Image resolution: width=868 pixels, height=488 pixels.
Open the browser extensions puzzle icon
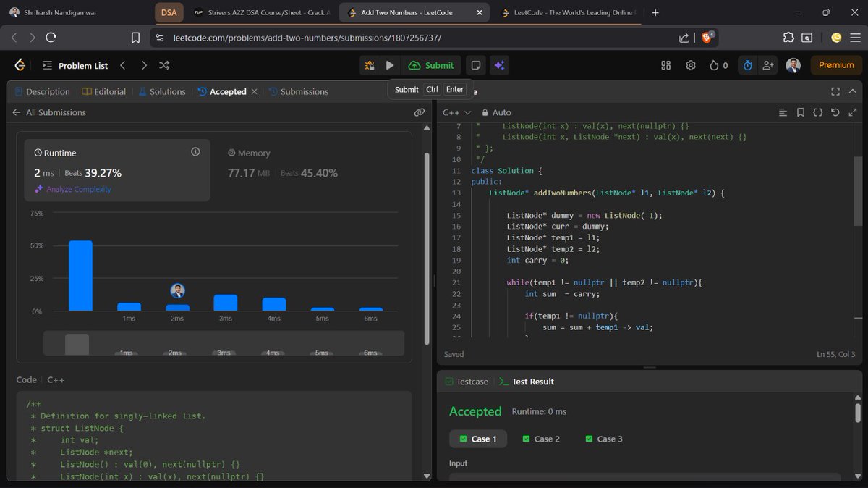pos(788,38)
